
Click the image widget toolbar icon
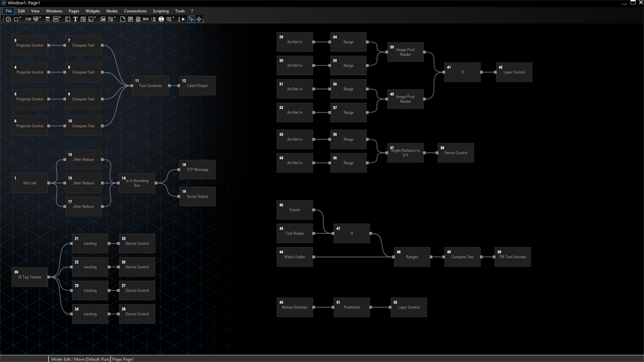[103, 19]
